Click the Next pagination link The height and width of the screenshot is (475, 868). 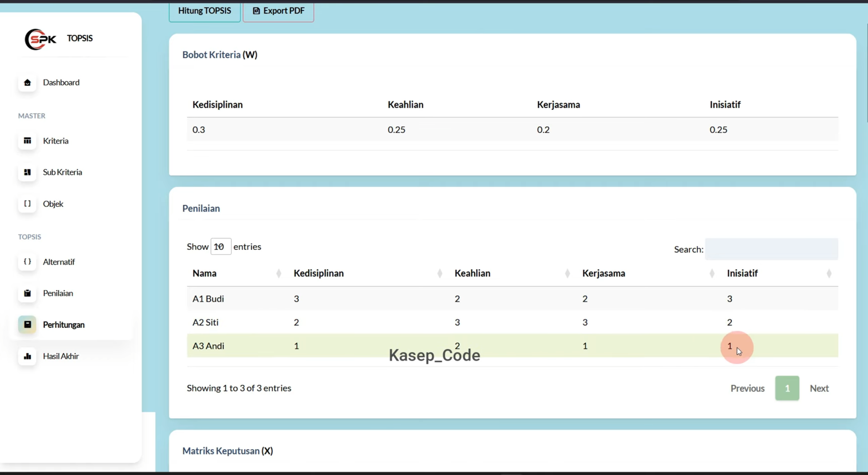pyautogui.click(x=819, y=388)
